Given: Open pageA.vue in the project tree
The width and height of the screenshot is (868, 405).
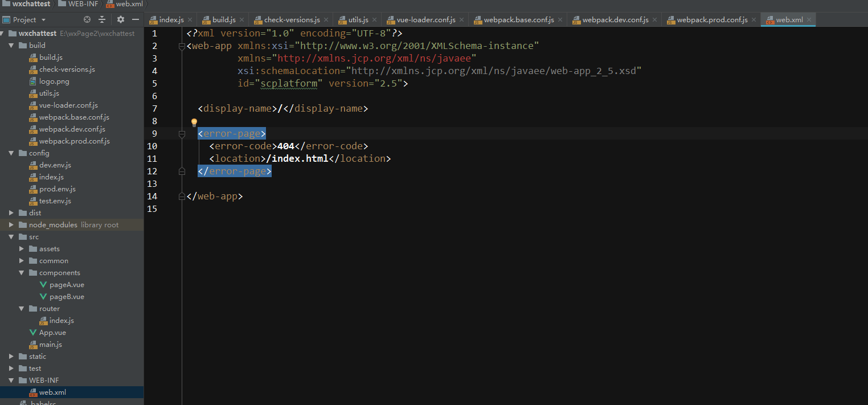Looking at the screenshot, I should pyautogui.click(x=66, y=285).
